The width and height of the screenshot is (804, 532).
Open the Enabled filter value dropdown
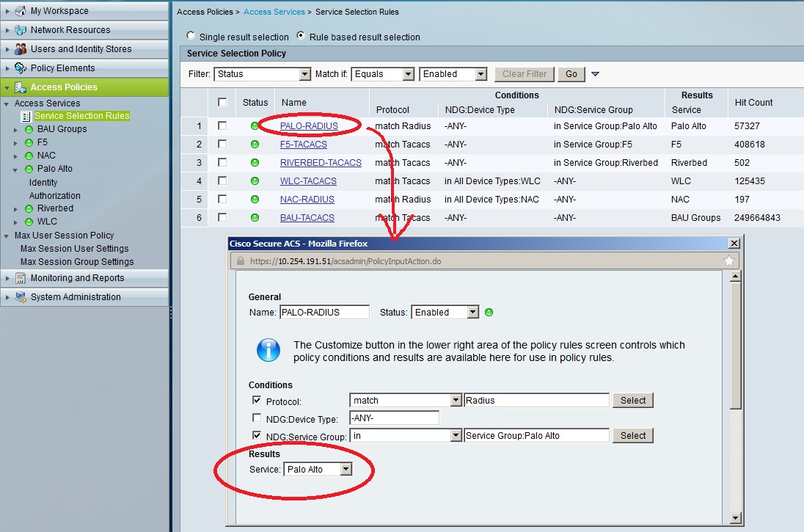pos(453,74)
